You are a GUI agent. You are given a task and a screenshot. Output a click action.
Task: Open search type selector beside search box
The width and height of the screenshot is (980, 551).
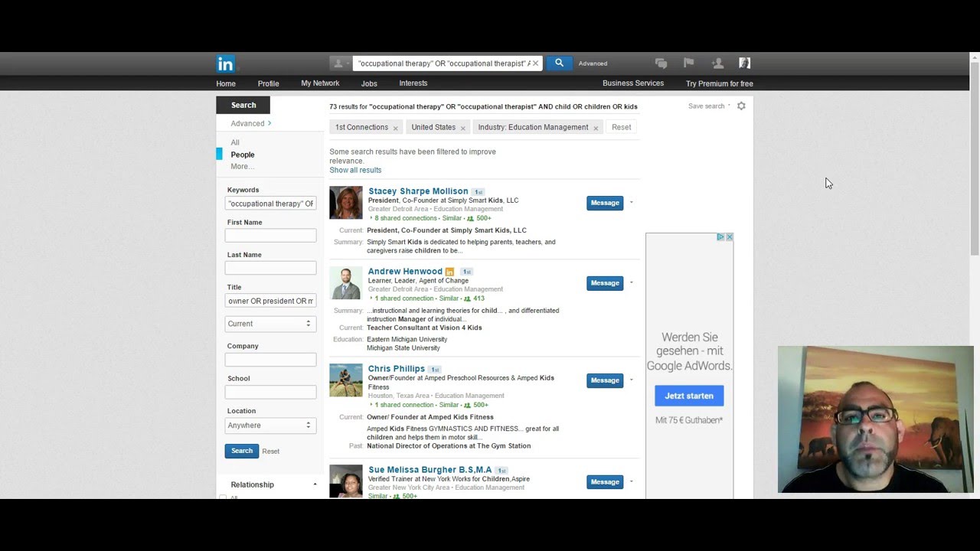pos(341,64)
